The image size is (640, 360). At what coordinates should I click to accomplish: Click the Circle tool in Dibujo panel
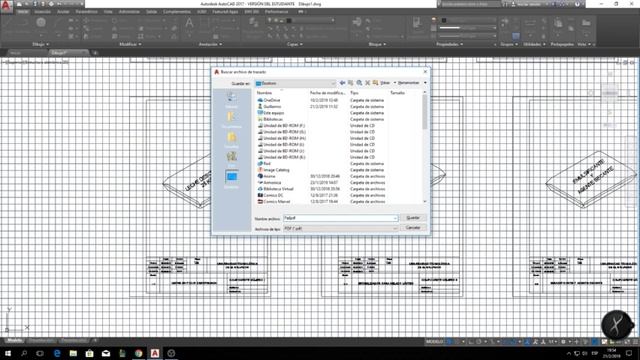[x=41, y=22]
